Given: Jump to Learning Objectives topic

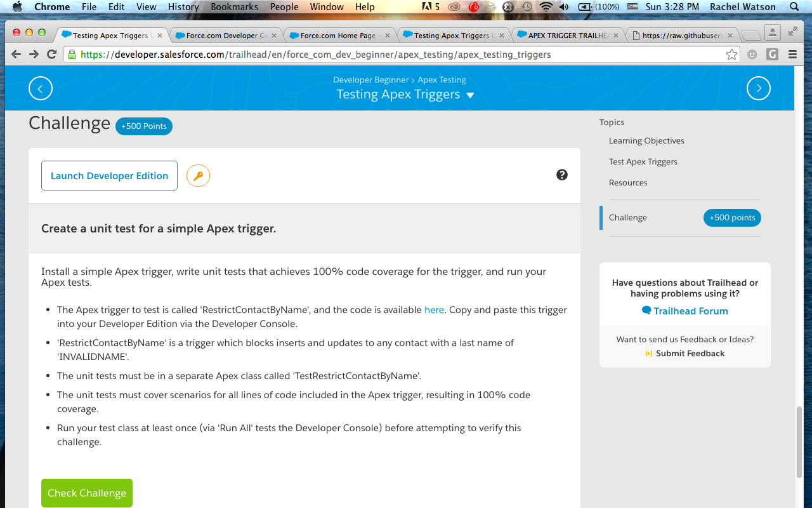Looking at the screenshot, I should click(646, 141).
